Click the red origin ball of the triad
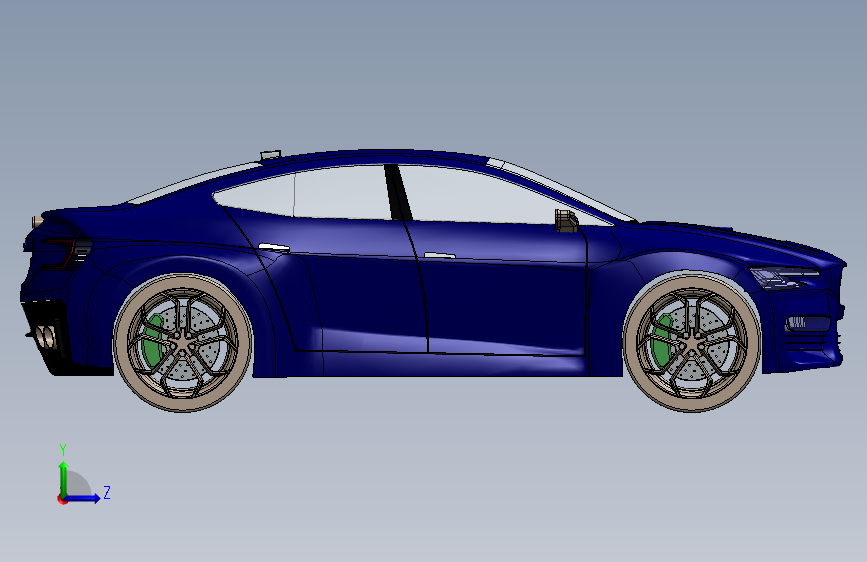 (x=62, y=499)
